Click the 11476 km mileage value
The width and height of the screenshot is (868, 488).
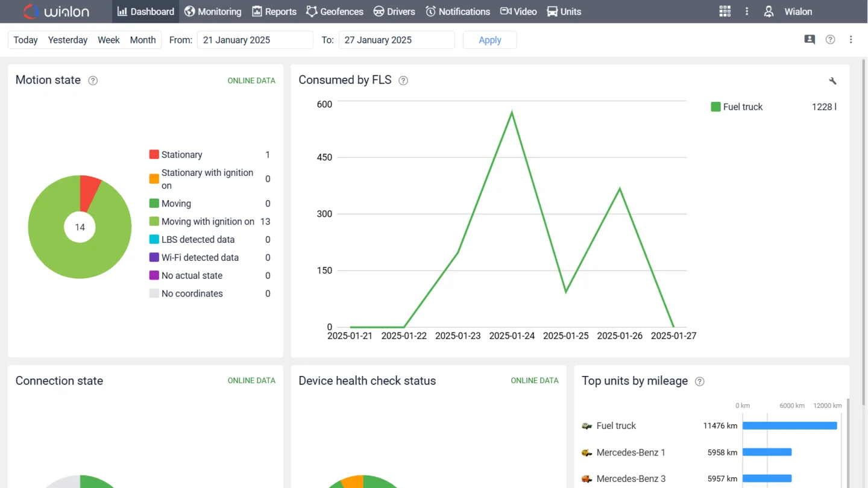(x=720, y=426)
